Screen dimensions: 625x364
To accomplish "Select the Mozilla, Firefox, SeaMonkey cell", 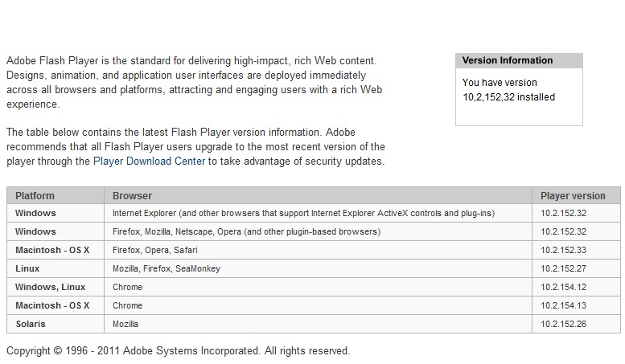I will click(x=167, y=268).
